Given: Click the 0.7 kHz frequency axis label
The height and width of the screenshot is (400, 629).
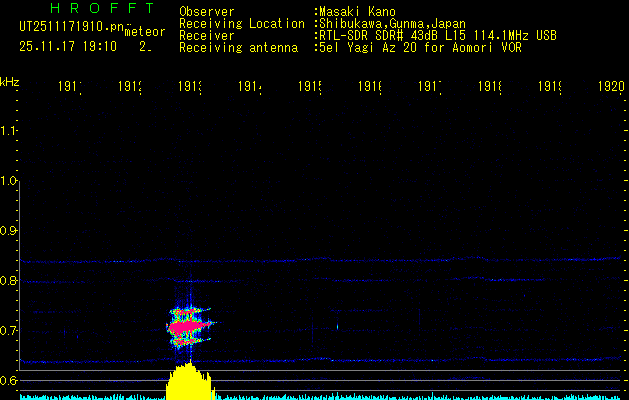Looking at the screenshot, I should pyautogui.click(x=8, y=331).
